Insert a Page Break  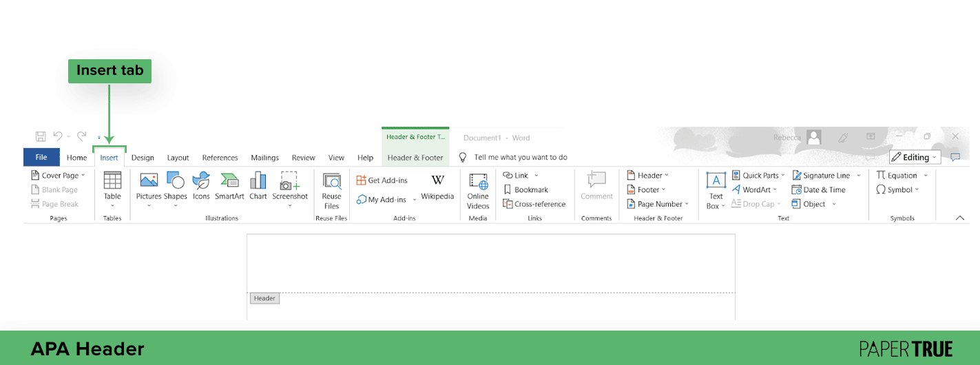55,204
